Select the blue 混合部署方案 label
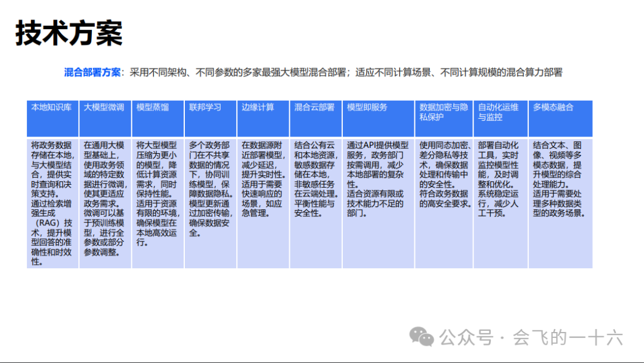 (92, 73)
